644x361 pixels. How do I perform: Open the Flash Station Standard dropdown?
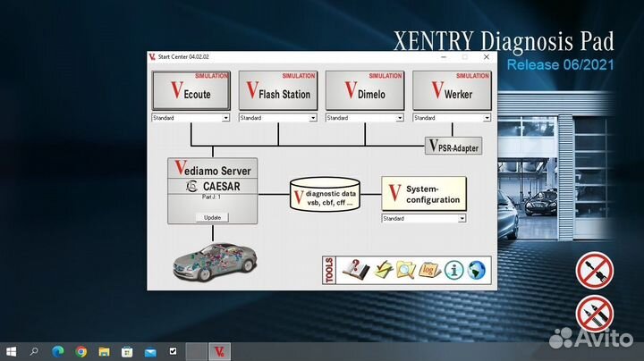[277, 118]
